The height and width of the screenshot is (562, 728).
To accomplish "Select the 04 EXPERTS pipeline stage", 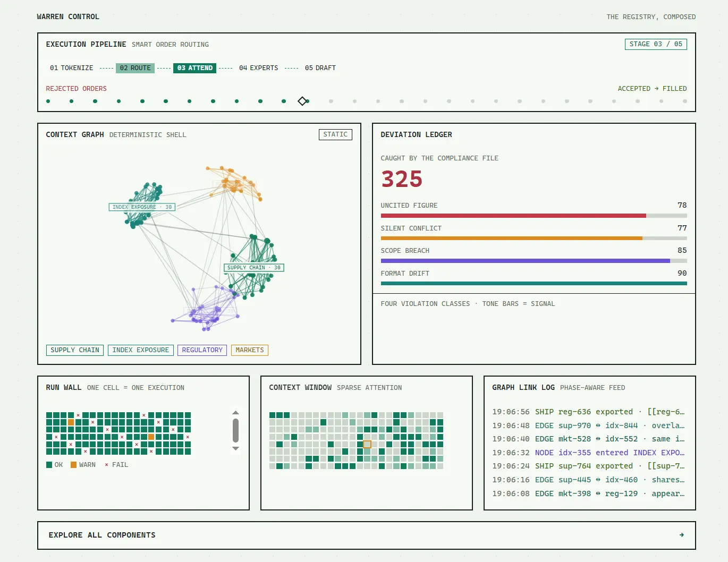I will point(258,68).
